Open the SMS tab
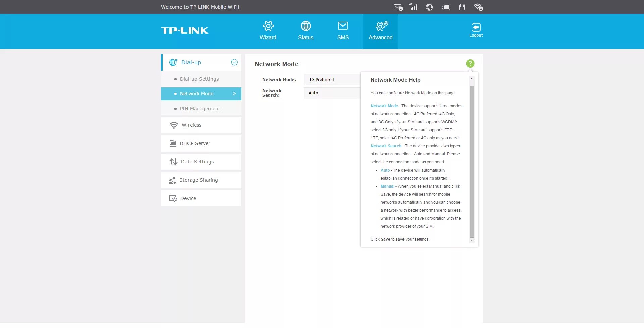 [343, 31]
